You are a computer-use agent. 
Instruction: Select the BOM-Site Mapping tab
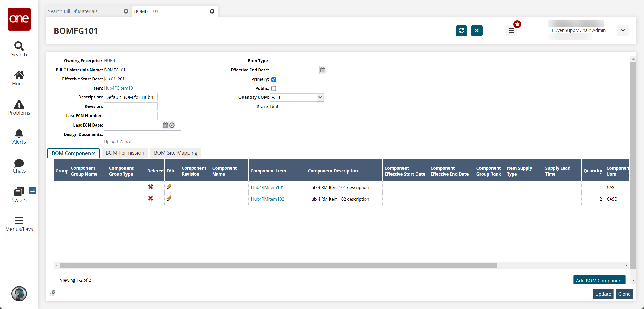175,152
